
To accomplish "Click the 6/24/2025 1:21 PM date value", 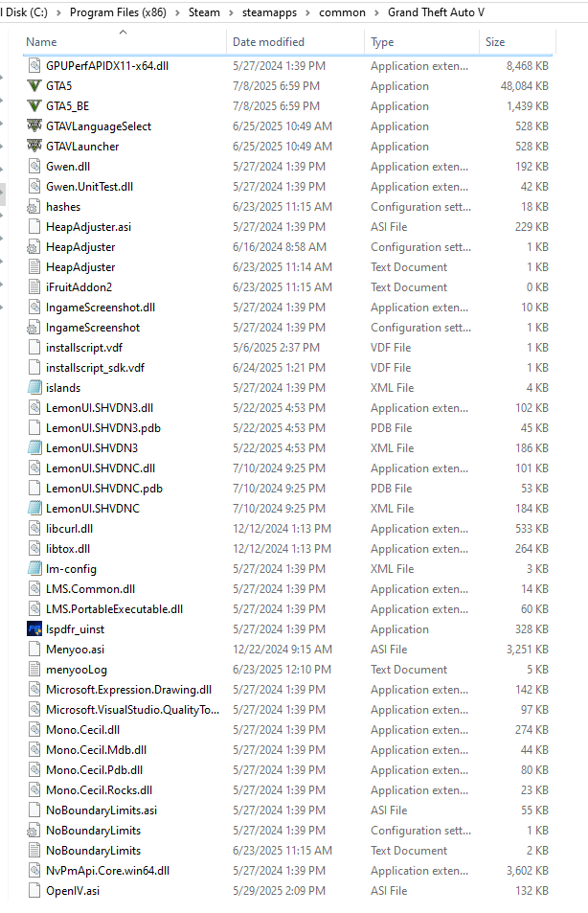I will (x=279, y=368).
